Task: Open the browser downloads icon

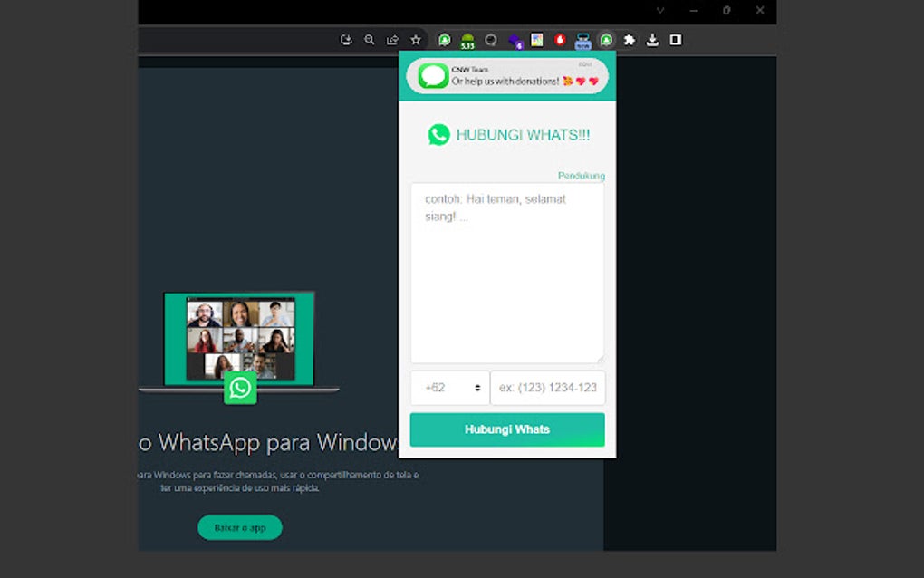Action: click(x=652, y=40)
